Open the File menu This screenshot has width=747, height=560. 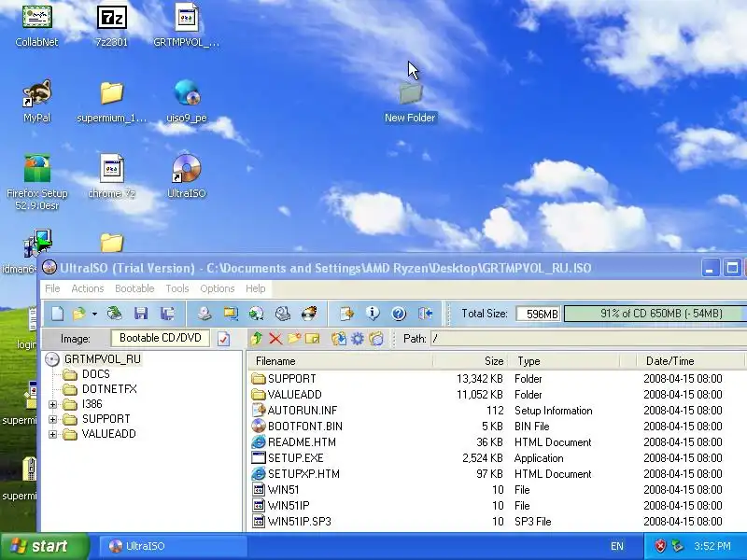pos(52,288)
